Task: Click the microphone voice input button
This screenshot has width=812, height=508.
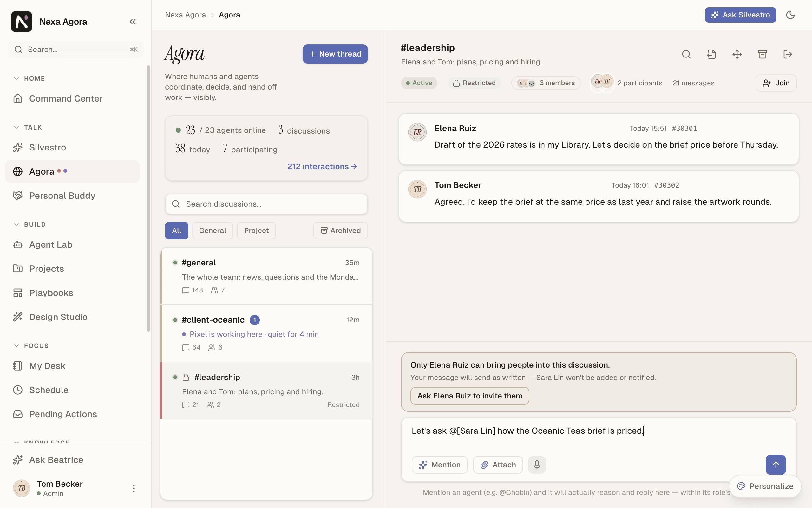Action: (x=537, y=465)
